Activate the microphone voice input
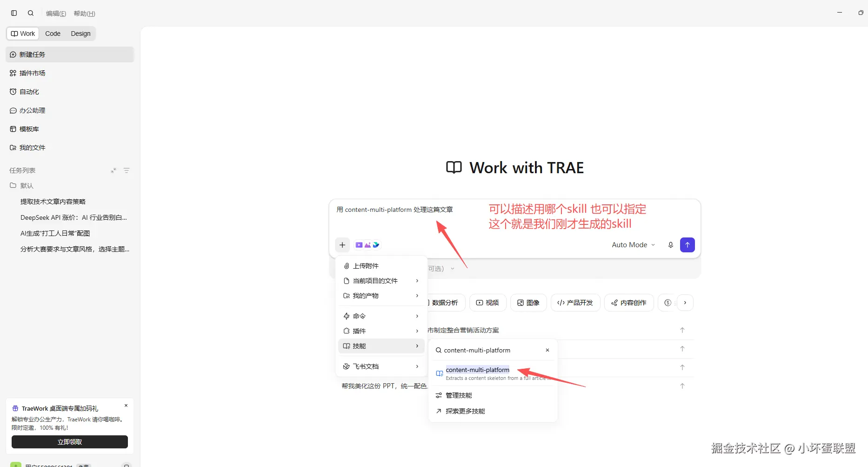This screenshot has width=868, height=467. coord(670,245)
